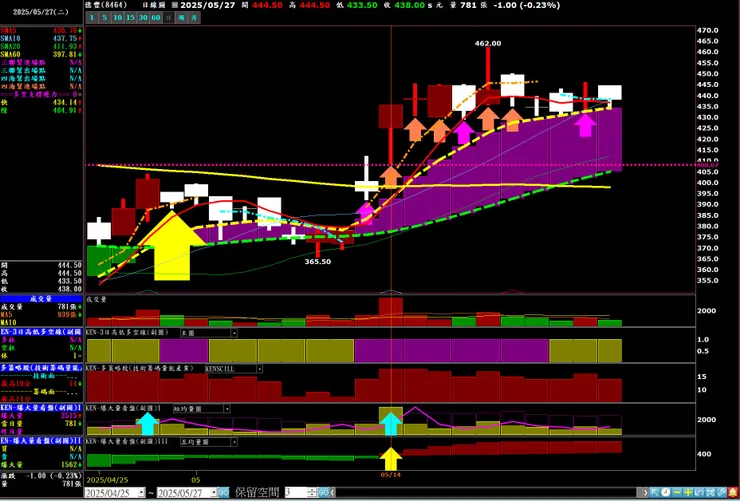Screen dimensions: 740x501
Task: Click the SMA60 indicator label
Action: pos(10,54)
